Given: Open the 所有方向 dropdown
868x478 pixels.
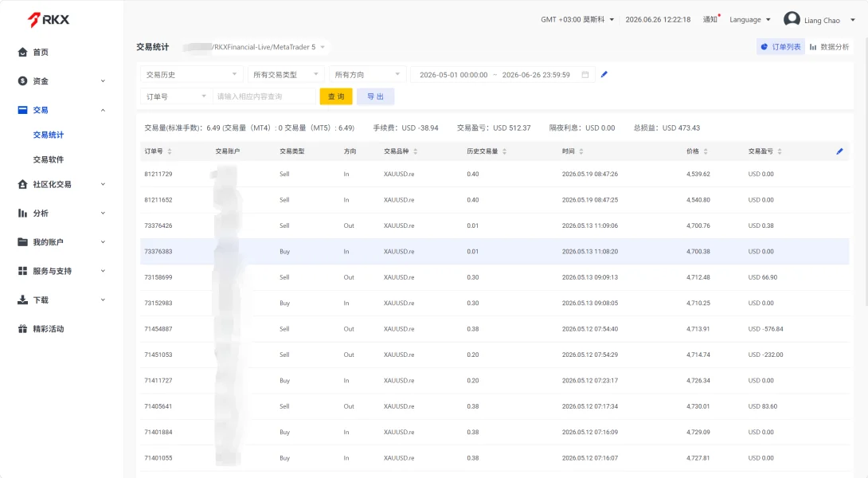Looking at the screenshot, I should (x=367, y=74).
